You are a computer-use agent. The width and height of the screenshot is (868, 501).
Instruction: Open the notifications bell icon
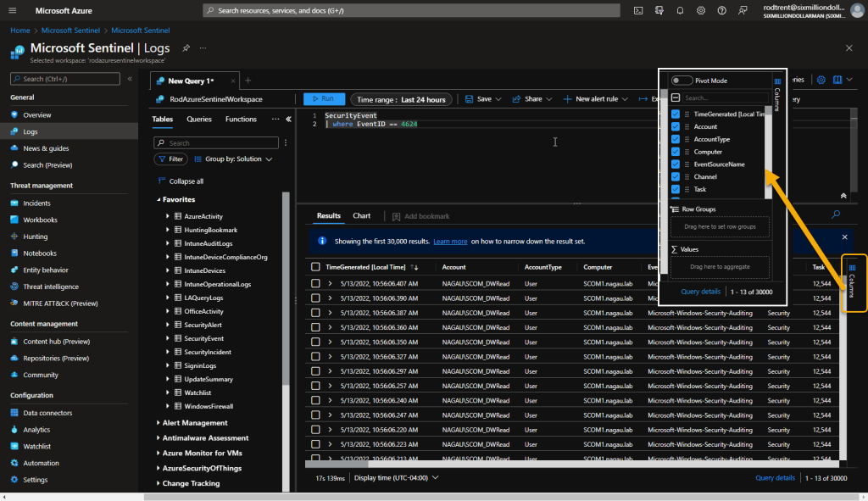tap(680, 10)
